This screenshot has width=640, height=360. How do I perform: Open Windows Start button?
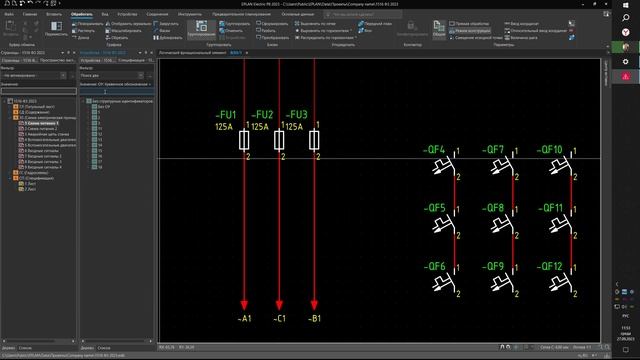(x=626, y=5)
